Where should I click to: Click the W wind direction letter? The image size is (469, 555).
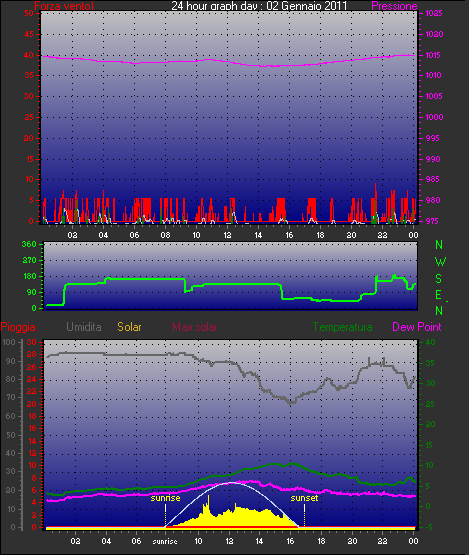[440, 262]
